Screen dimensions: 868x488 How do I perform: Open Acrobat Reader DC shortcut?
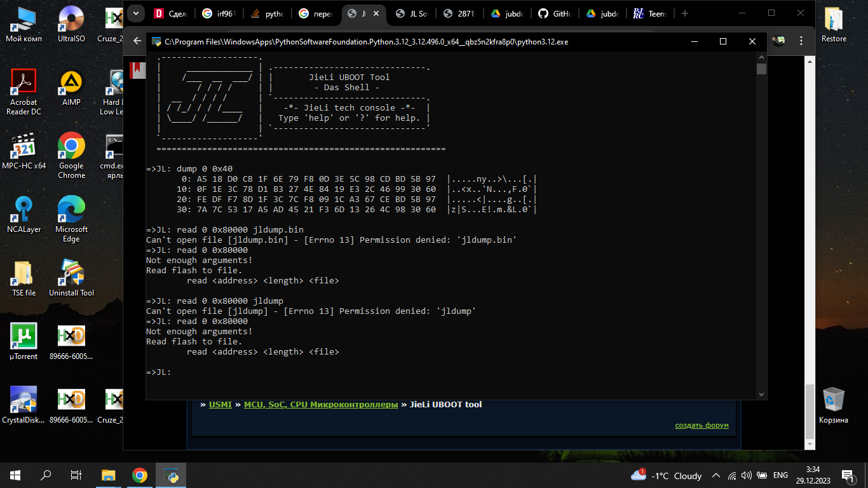(24, 92)
